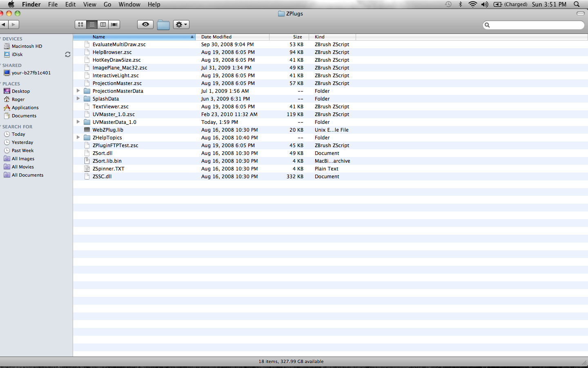Click the Time Machine status icon
Viewport: 588px width, 368px height.
pos(448,4)
